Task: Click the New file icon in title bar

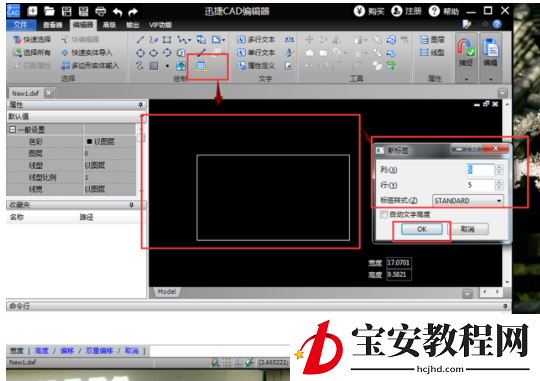Action: click(32, 11)
